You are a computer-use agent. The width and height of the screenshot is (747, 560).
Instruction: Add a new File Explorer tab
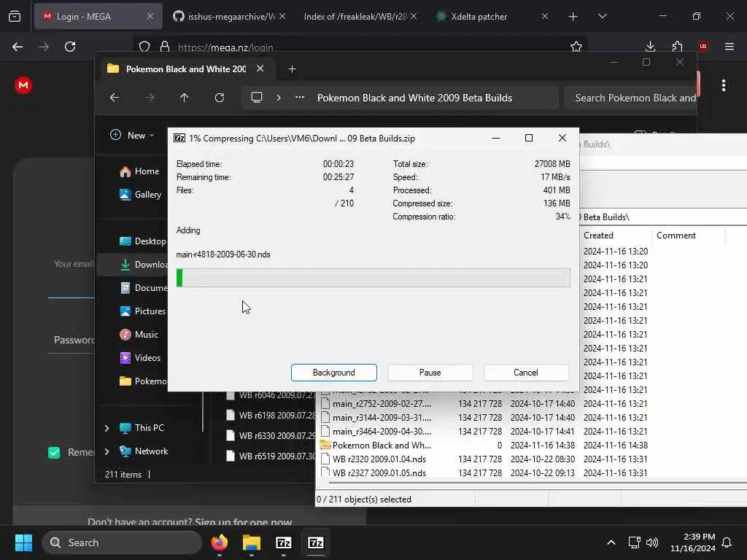(x=292, y=69)
